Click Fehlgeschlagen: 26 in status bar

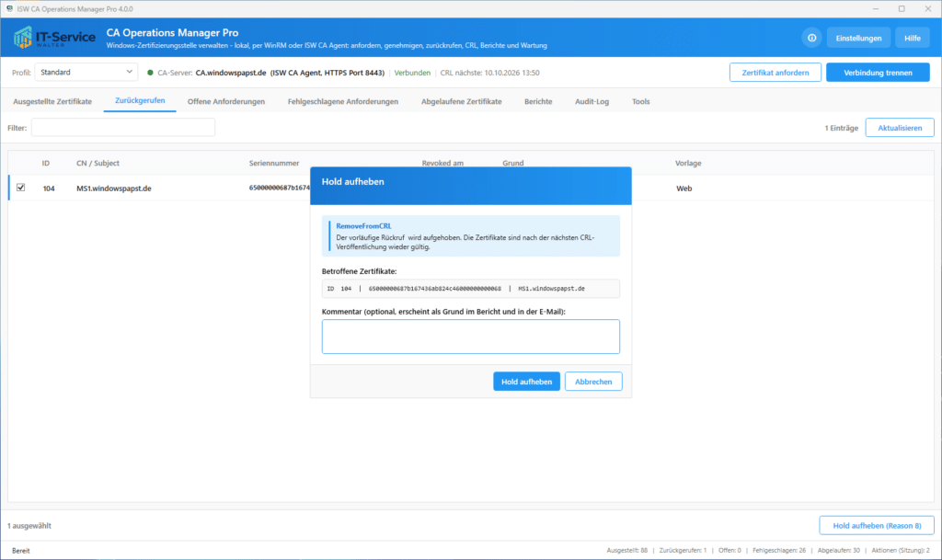coord(779,551)
